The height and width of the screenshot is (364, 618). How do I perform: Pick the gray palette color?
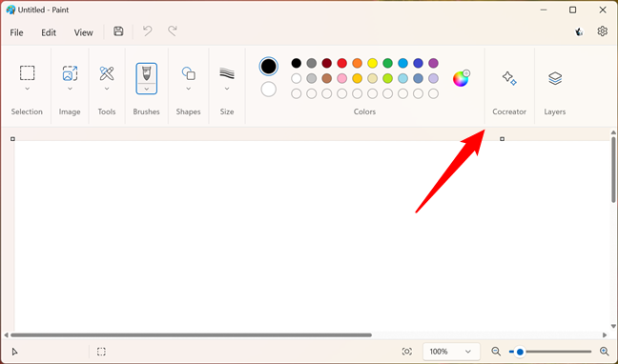tap(311, 63)
